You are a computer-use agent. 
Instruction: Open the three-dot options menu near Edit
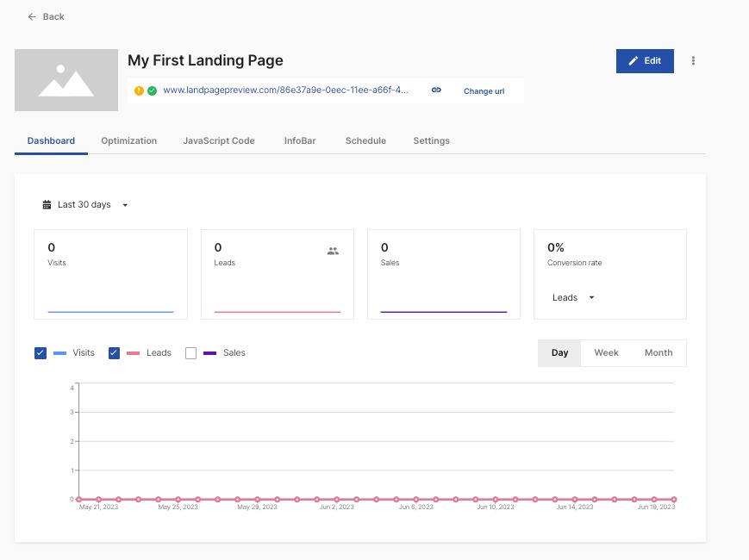point(694,59)
